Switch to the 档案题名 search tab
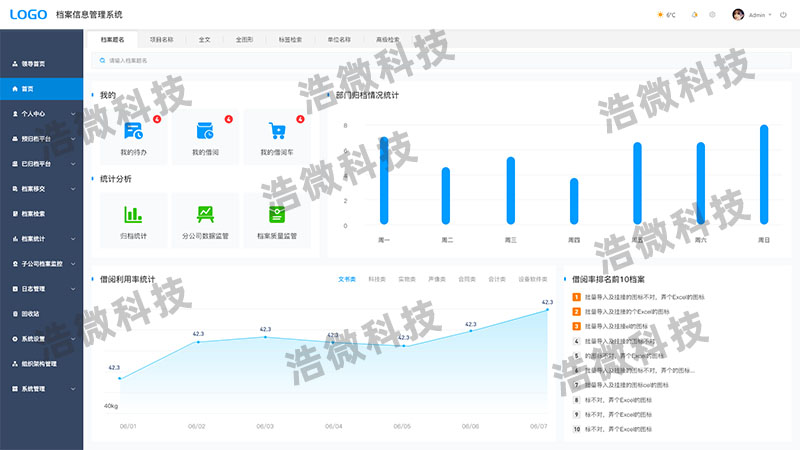Viewport: 800px width, 450px height. (x=112, y=39)
